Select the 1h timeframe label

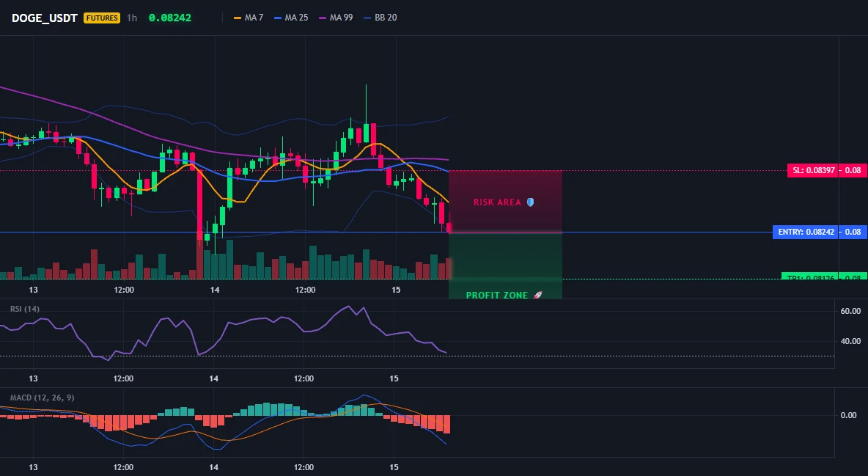coord(132,18)
